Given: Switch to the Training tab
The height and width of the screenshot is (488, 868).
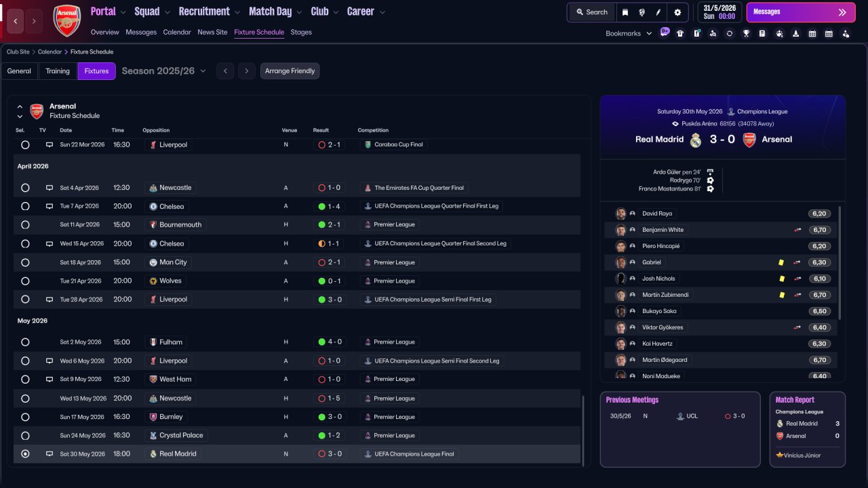Looking at the screenshot, I should [58, 71].
